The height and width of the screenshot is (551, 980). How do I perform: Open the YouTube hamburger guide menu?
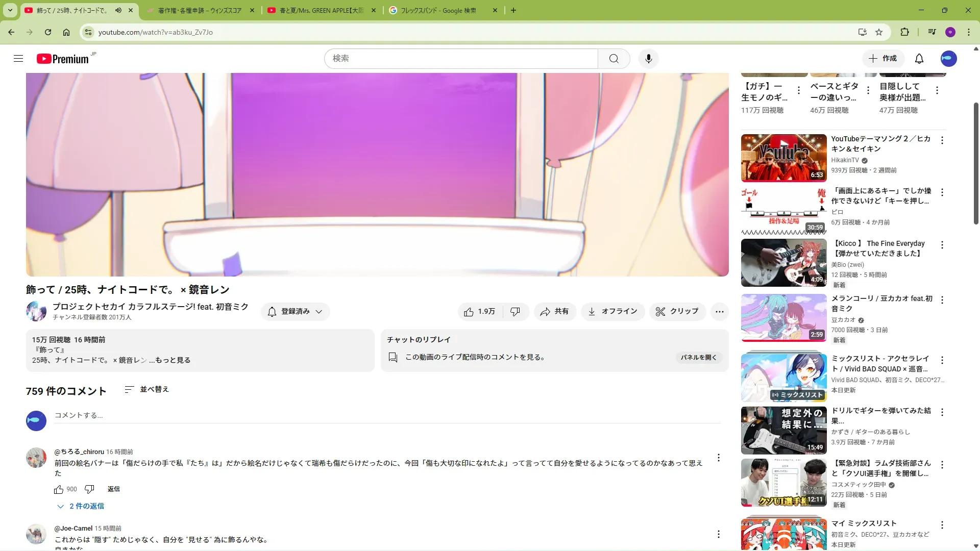(x=18, y=59)
